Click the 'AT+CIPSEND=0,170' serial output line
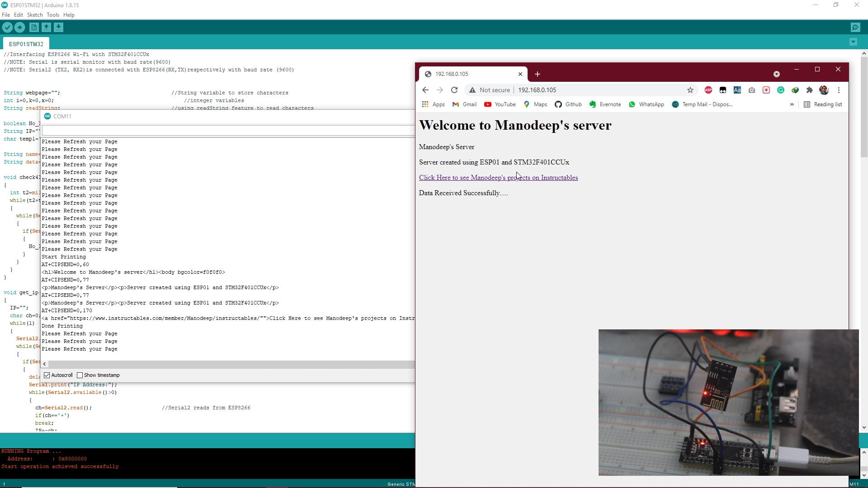 [66, 310]
